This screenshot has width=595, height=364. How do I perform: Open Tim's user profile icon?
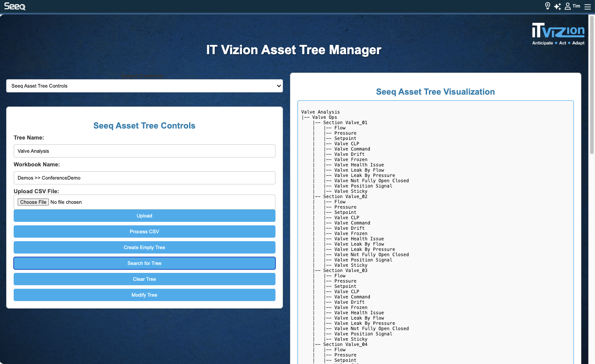click(x=568, y=6)
